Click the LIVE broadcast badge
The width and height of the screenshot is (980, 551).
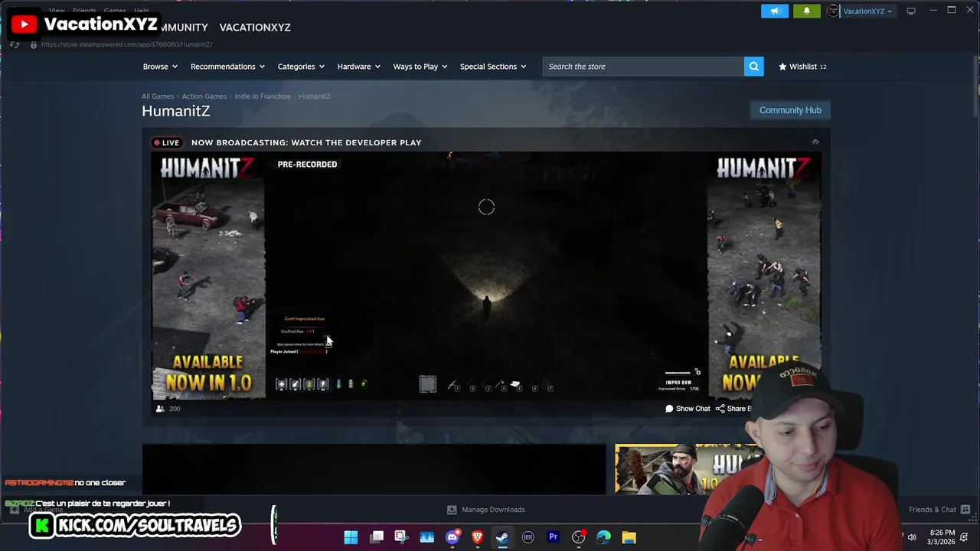[x=166, y=142]
